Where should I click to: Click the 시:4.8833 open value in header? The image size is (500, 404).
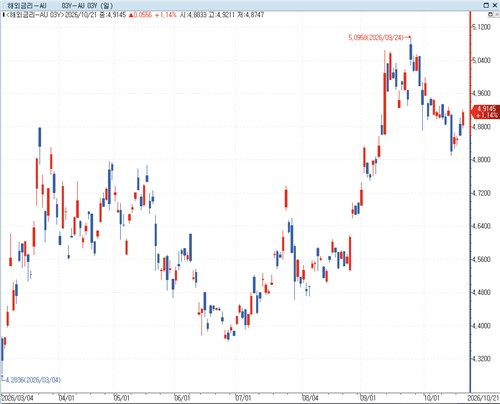tap(193, 15)
